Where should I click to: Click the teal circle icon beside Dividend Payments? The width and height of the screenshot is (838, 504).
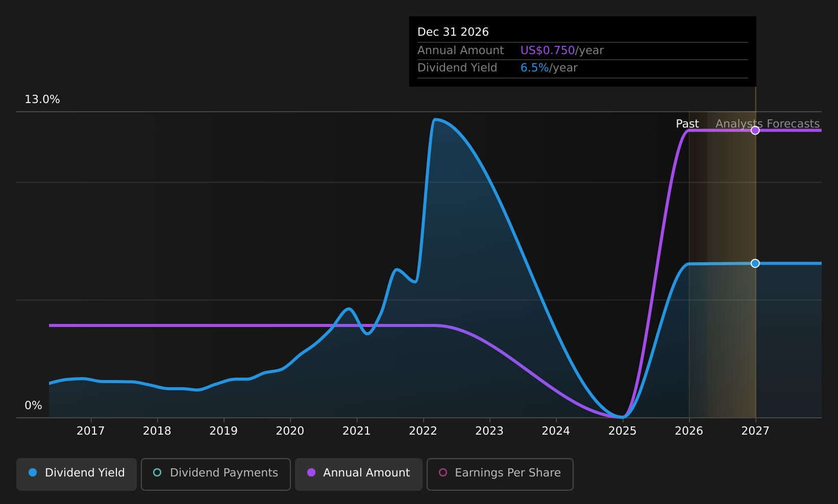[x=157, y=473]
